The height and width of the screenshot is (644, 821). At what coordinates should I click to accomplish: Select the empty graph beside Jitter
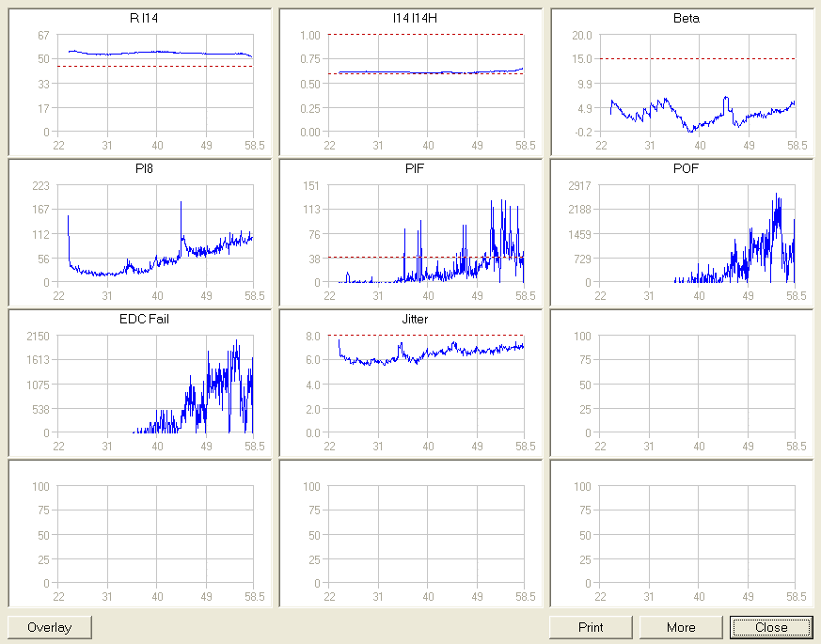[701, 384]
